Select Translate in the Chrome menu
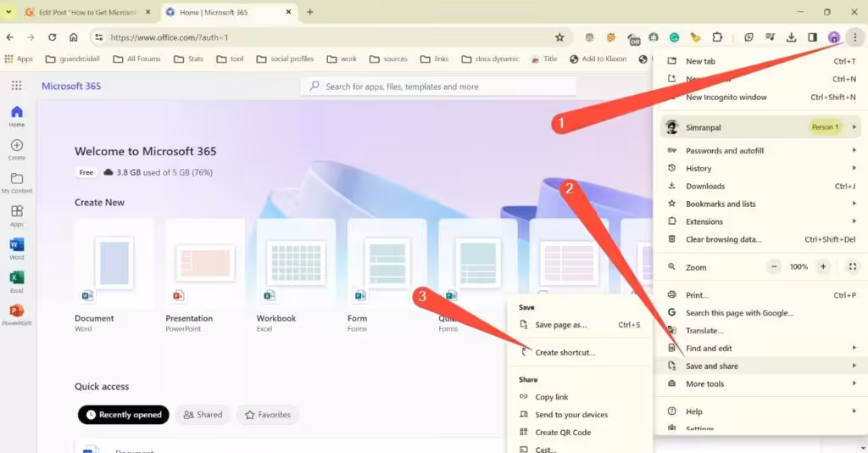 (x=761, y=331)
